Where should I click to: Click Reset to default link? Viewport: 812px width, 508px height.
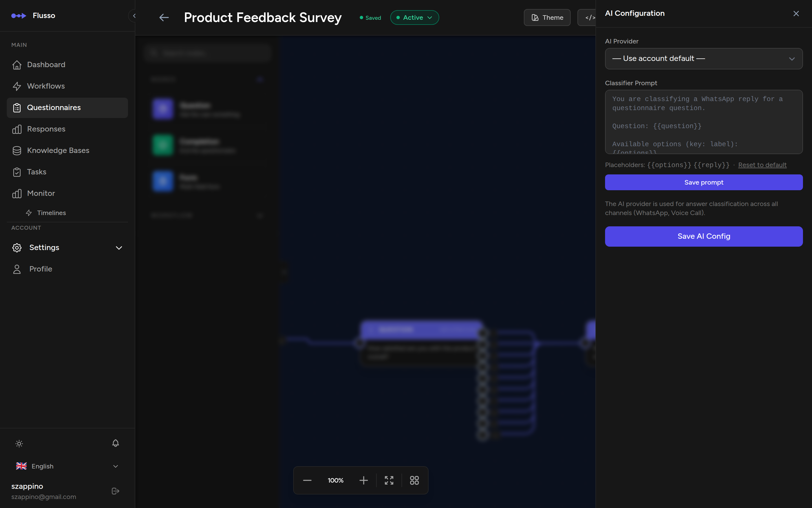(x=762, y=165)
